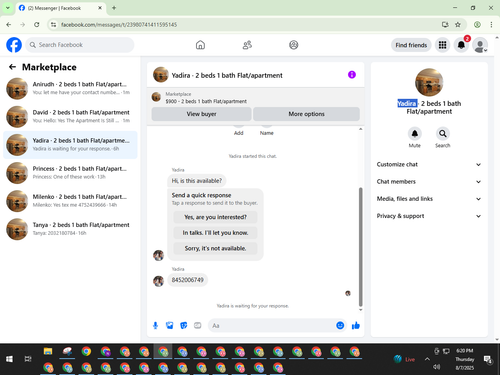Open the account profile avatar menu
500x375 pixels.
(x=480, y=45)
